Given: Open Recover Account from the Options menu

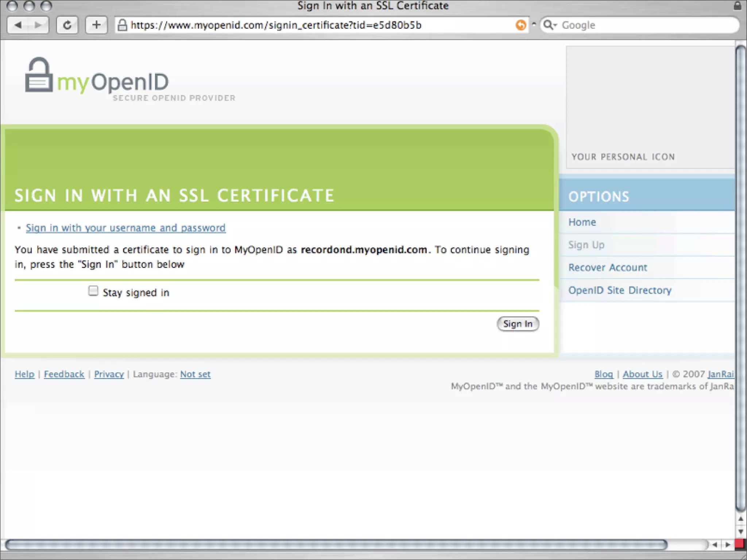Looking at the screenshot, I should point(608,268).
